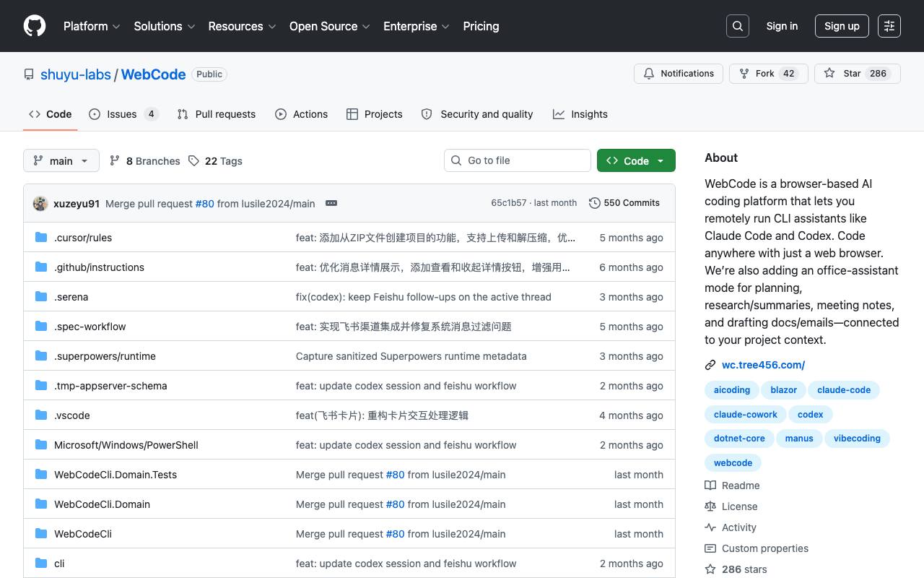Open the shuyu-labs organization link
Image resolution: width=924 pixels, height=578 pixels.
(x=76, y=74)
